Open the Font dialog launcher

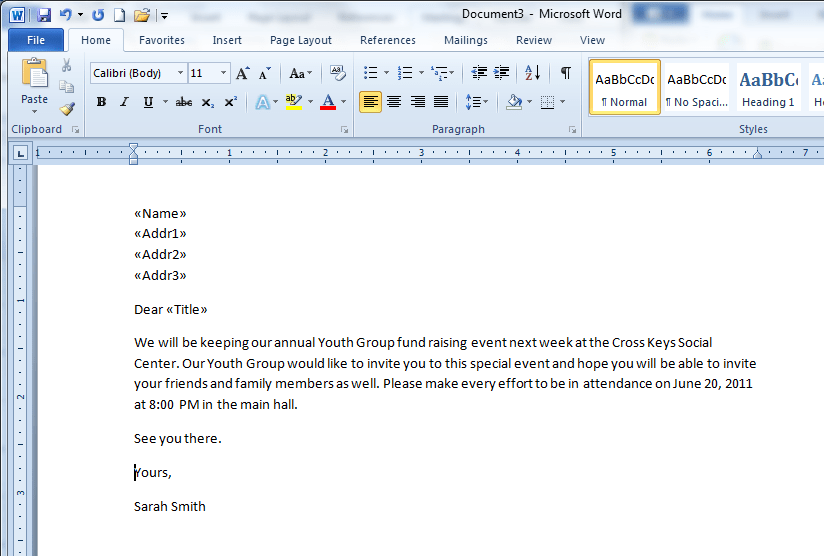click(x=344, y=130)
